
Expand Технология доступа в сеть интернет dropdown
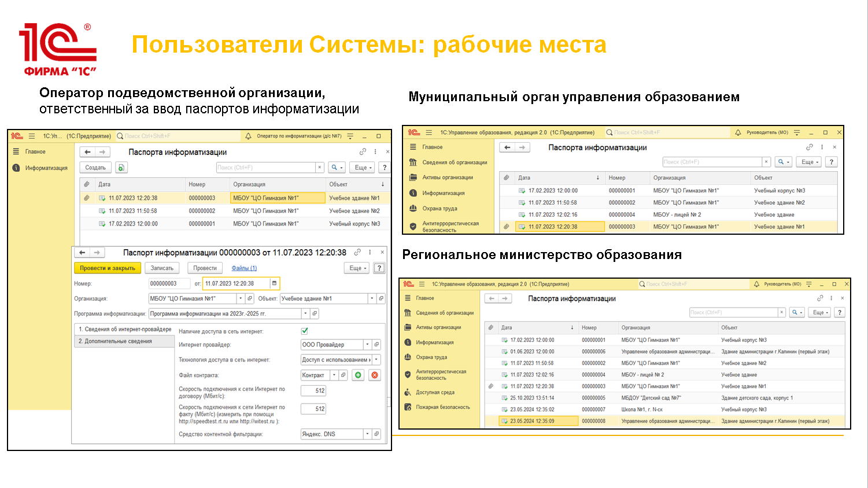376,360
